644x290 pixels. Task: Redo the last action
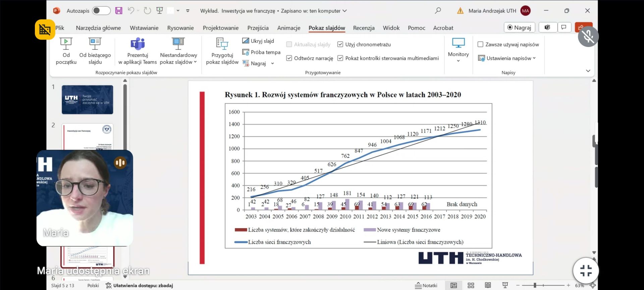[x=147, y=11]
